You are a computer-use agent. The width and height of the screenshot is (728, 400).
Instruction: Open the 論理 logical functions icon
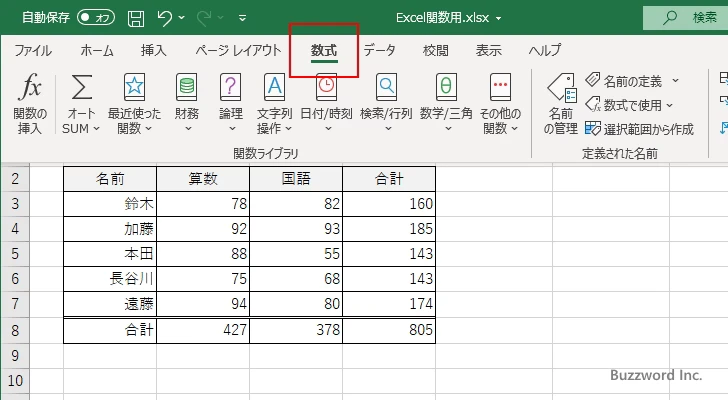(231, 87)
